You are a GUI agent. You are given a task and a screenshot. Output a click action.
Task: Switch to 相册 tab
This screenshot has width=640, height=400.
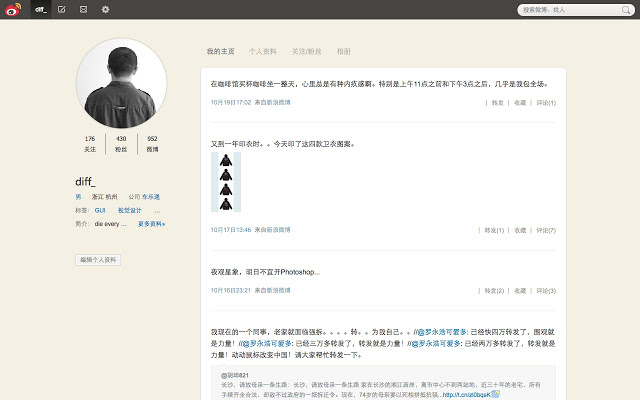(344, 51)
